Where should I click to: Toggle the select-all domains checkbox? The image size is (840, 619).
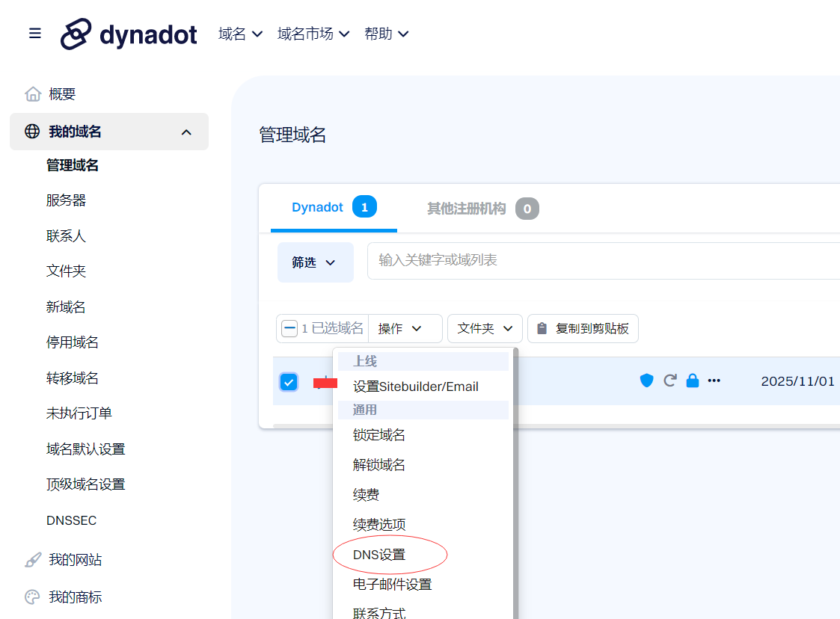click(289, 328)
